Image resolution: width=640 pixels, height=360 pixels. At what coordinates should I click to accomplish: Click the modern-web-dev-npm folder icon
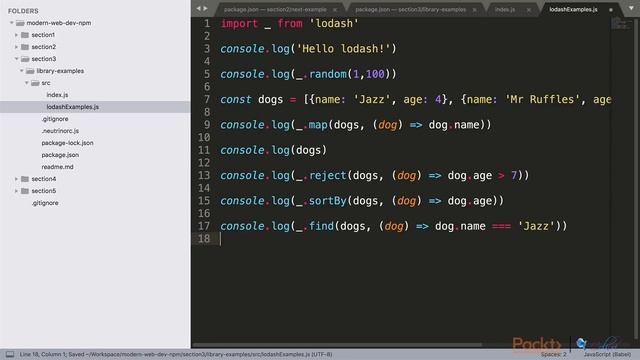(20, 23)
